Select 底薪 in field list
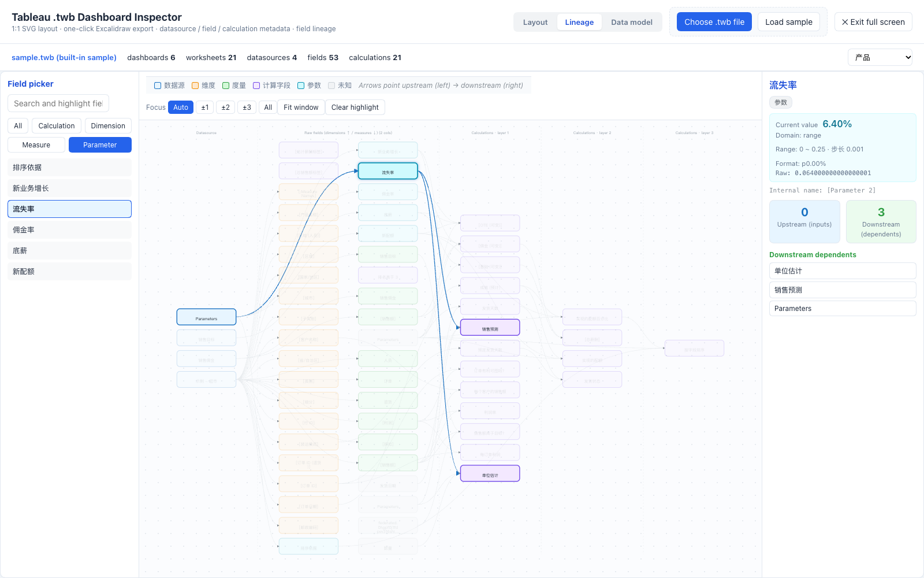The height and width of the screenshot is (578, 924). tap(69, 251)
